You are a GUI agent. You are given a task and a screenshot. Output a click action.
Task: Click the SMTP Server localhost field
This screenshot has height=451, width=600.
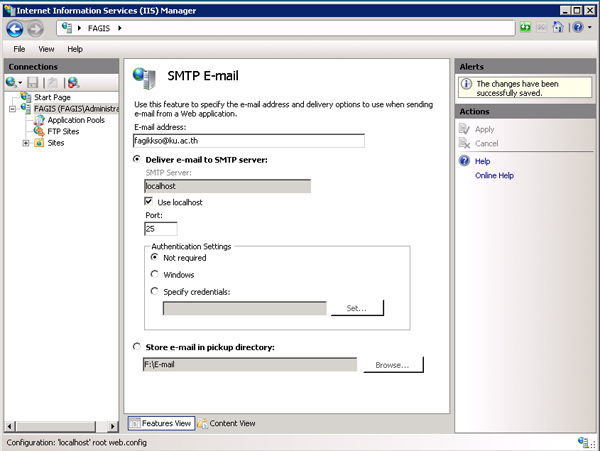point(227,186)
